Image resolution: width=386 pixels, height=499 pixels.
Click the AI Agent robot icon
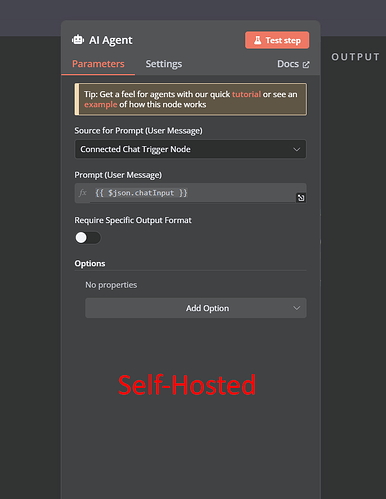pyautogui.click(x=78, y=40)
